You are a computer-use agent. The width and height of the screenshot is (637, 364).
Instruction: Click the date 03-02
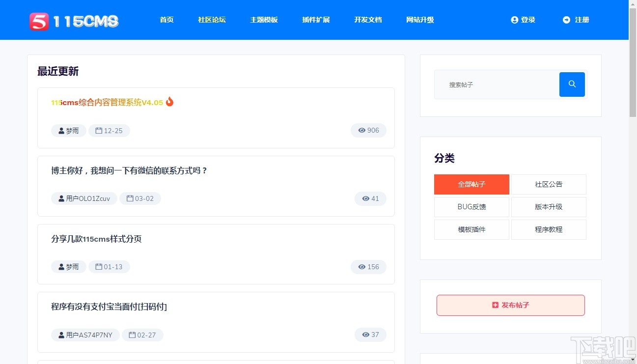pyautogui.click(x=144, y=199)
